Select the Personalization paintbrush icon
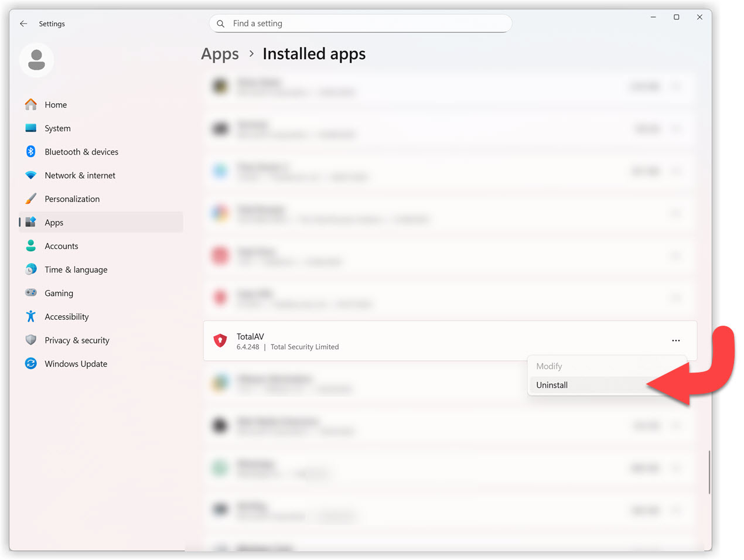Image resolution: width=744 pixels, height=560 pixels. pyautogui.click(x=31, y=199)
